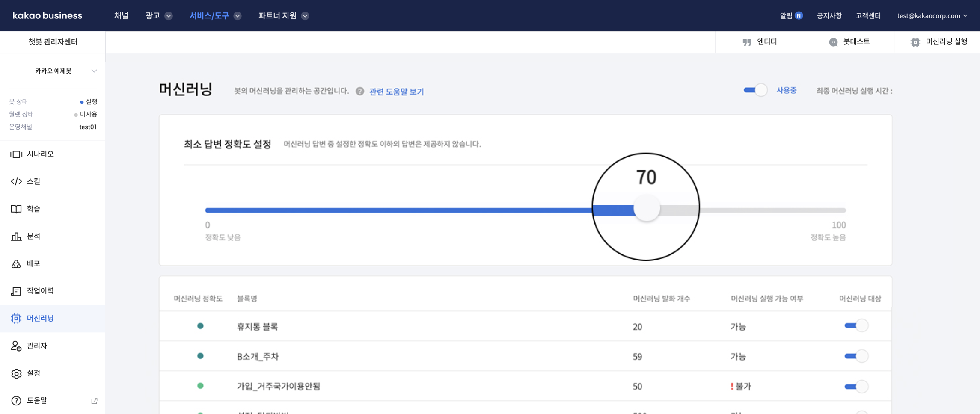Click the 배포 deployment icon
This screenshot has height=414, width=980.
click(16, 264)
